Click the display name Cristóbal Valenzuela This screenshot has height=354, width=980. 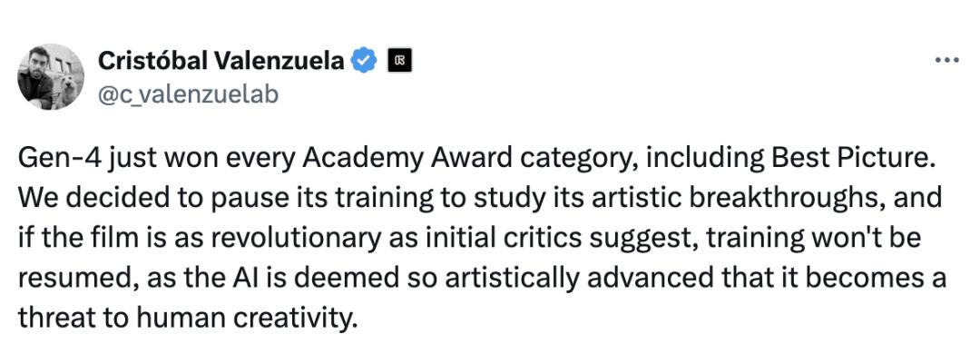pyautogui.click(x=220, y=61)
